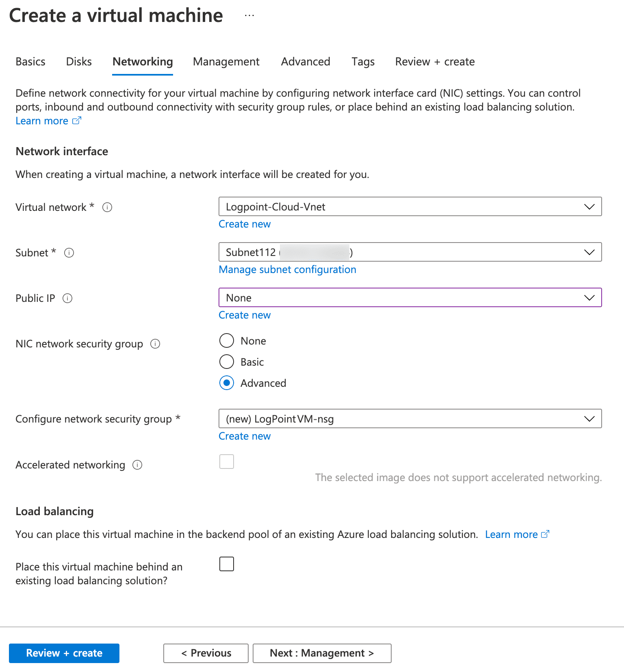Switch to the Disks tab
The image size is (624, 672).
point(79,62)
